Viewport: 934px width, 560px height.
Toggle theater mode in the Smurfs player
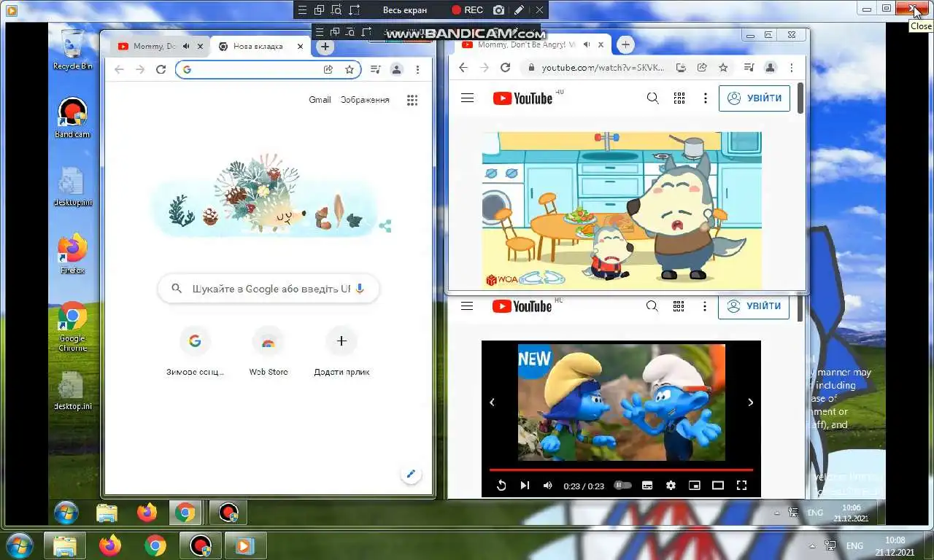coord(718,486)
